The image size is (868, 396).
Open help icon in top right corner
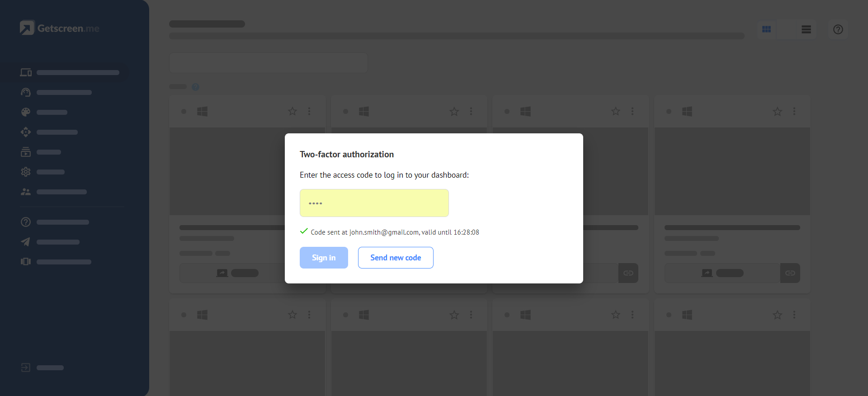click(838, 29)
